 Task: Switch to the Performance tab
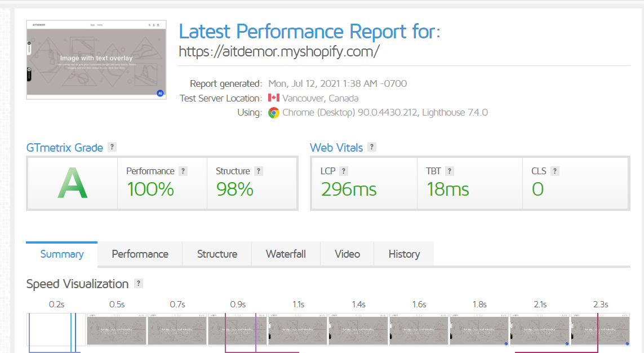(x=140, y=254)
